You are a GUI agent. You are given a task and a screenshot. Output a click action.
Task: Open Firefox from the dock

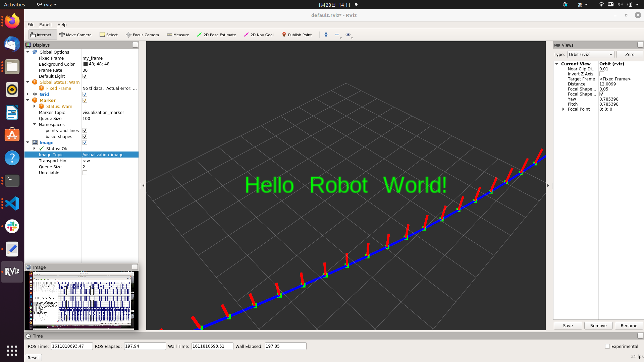coord(12,21)
